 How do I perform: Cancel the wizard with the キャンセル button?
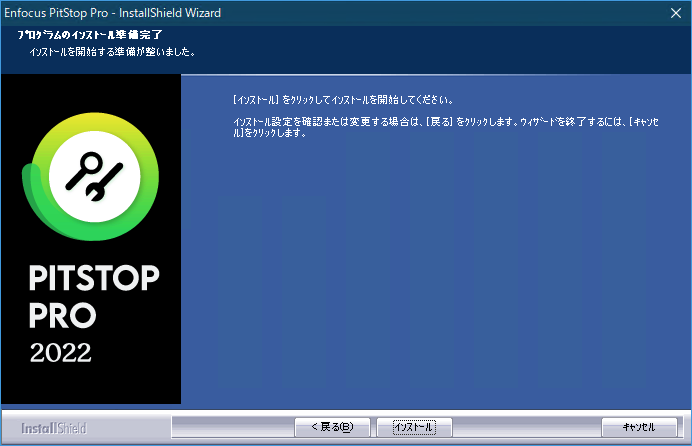pos(639,427)
